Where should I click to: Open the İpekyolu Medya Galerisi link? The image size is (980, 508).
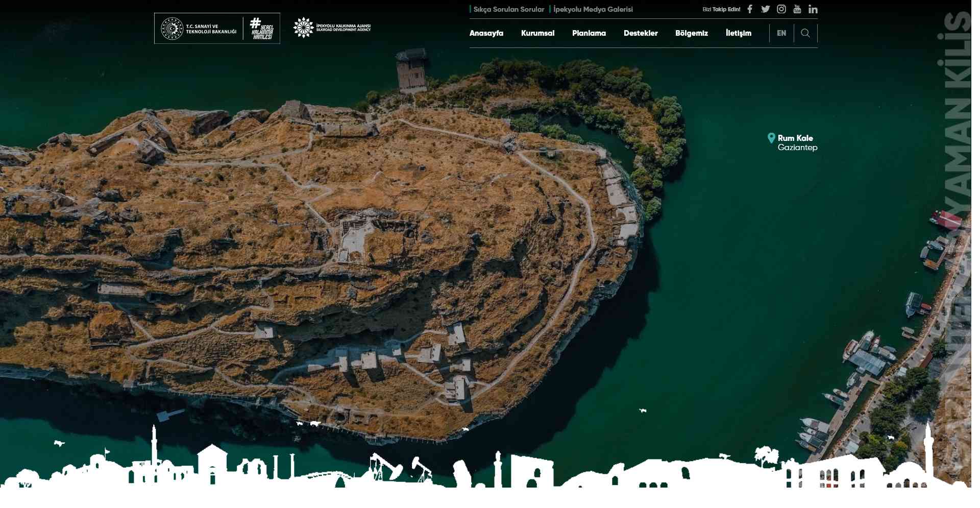click(593, 9)
